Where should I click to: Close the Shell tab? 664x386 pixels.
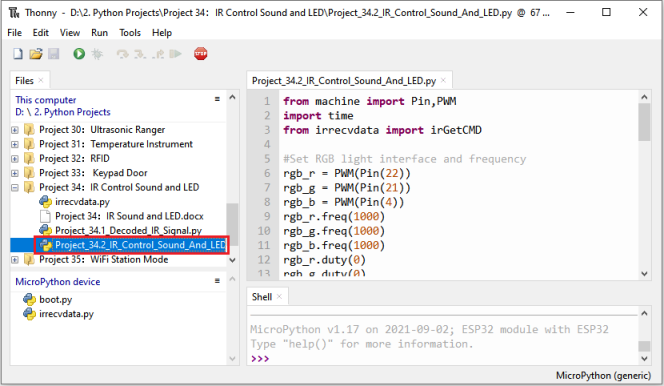(x=279, y=297)
